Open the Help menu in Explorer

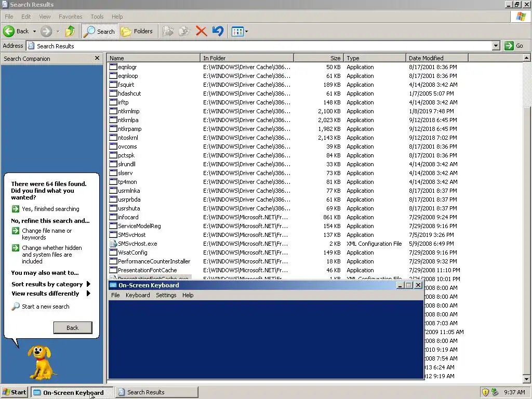pos(117,17)
